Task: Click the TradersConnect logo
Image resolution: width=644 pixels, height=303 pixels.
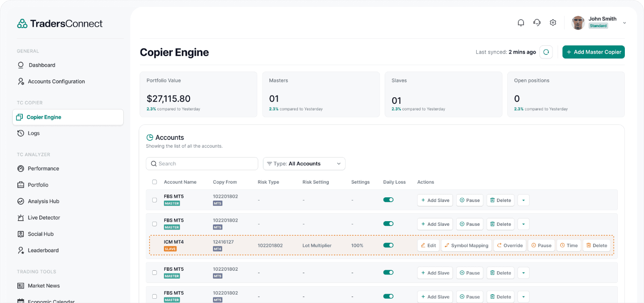Action: pyautogui.click(x=60, y=23)
